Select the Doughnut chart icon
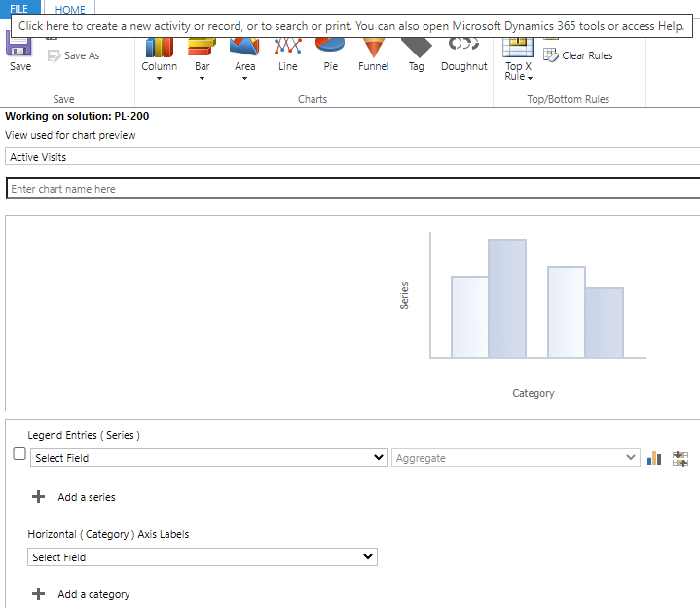 463,45
